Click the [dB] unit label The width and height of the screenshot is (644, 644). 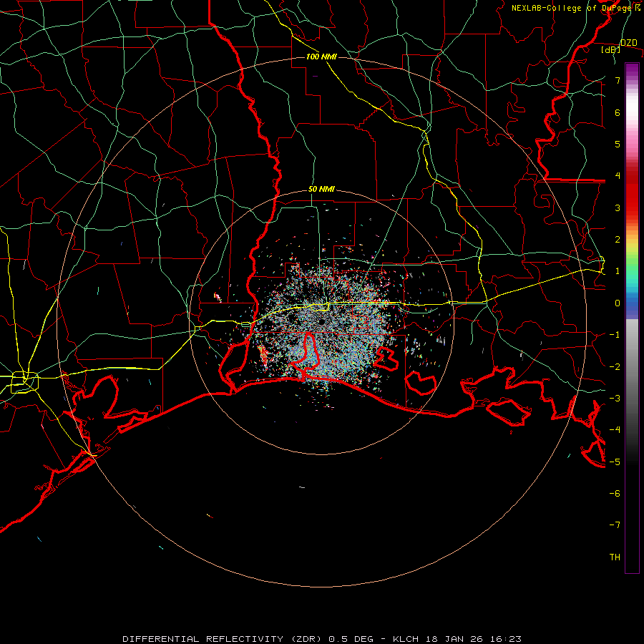[x=611, y=49]
